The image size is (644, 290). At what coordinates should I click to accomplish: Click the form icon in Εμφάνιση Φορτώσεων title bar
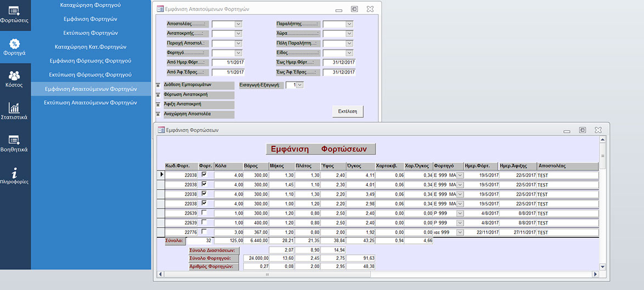(x=161, y=130)
